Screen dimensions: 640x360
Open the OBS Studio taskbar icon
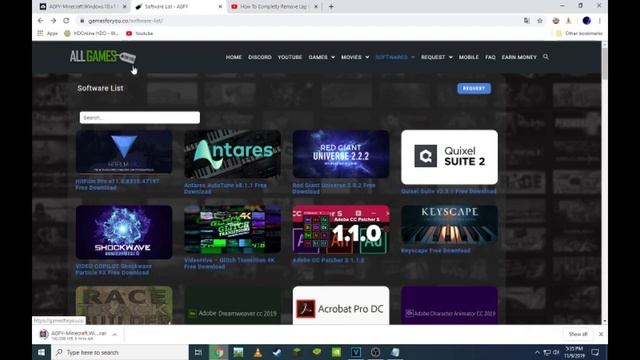point(376,352)
